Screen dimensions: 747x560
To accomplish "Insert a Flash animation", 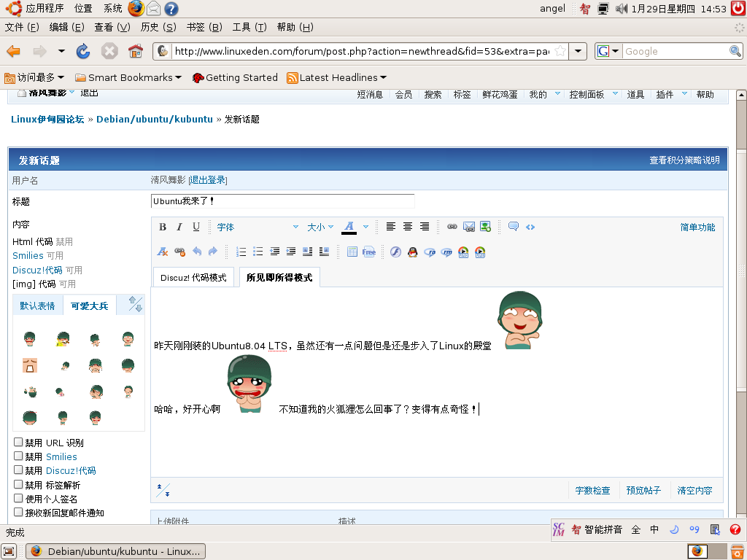I will (395, 252).
